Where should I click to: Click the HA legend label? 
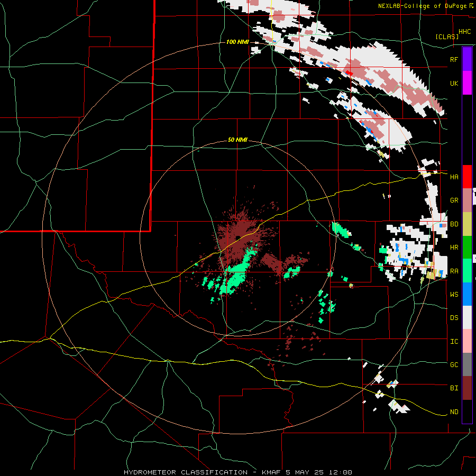[x=454, y=177]
